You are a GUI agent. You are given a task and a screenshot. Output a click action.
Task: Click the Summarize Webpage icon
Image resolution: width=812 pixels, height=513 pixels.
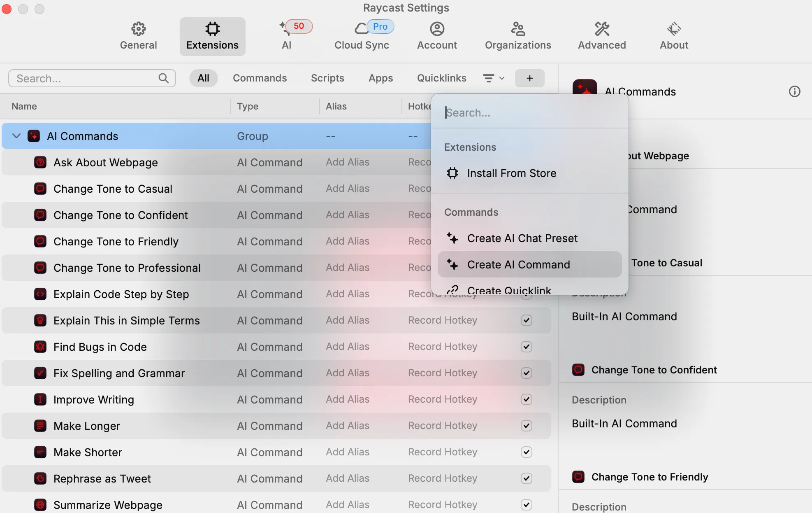pos(40,505)
